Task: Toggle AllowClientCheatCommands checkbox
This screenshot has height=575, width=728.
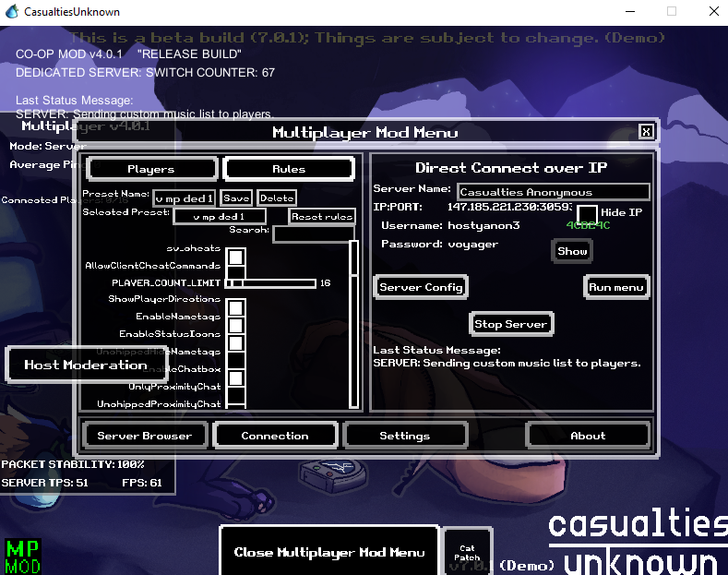Action: point(236,272)
